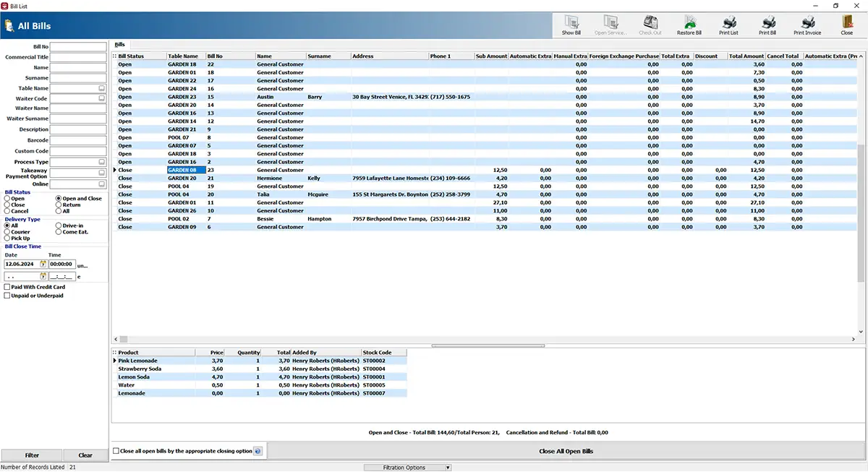868x472 pixels.
Task: Check the Unpaid or Underpaid option
Action: coord(7,296)
